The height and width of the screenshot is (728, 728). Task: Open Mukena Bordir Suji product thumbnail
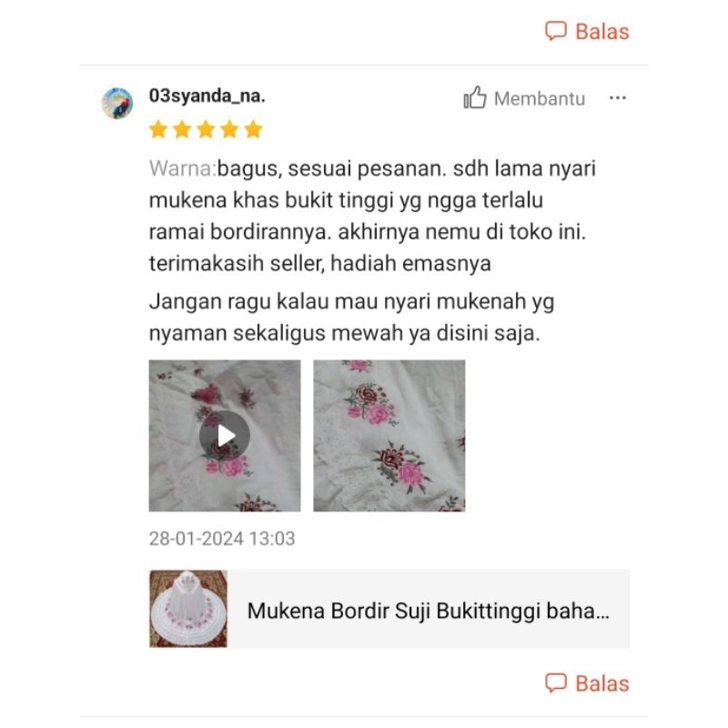[188, 609]
